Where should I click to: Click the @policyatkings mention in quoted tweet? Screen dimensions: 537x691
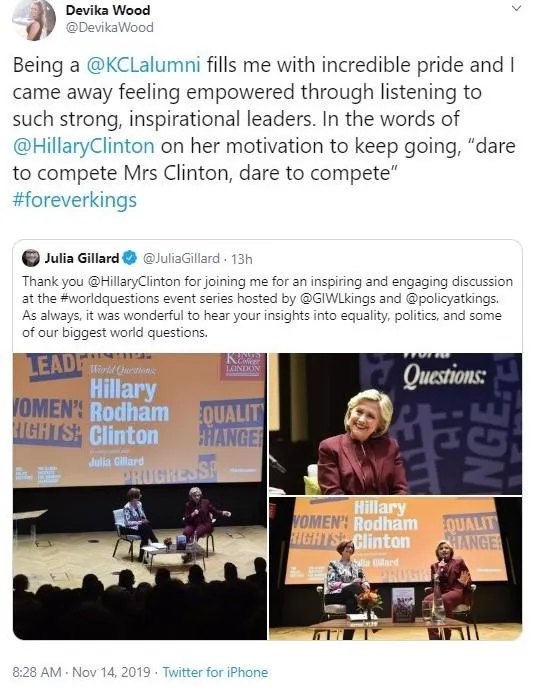click(451, 298)
